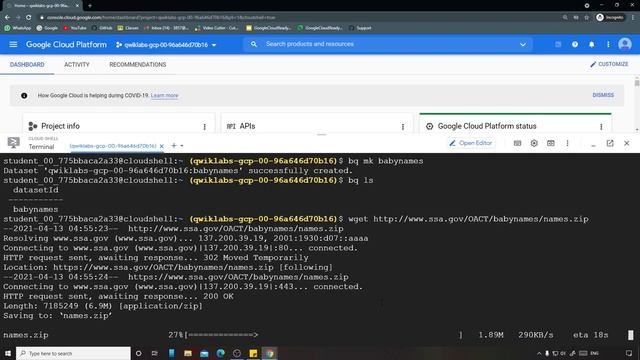Screen dimensions: 640x360
Task: Click the names.zip download progress bar
Action: [x=324, y=335]
